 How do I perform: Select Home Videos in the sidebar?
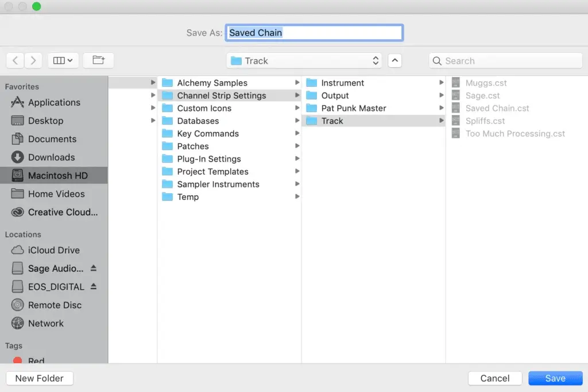click(53, 194)
